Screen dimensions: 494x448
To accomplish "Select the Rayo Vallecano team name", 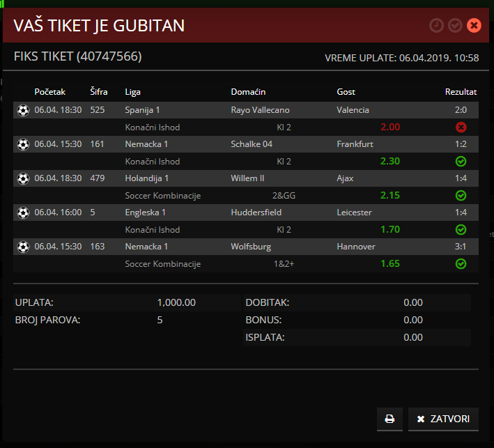I will click(260, 110).
